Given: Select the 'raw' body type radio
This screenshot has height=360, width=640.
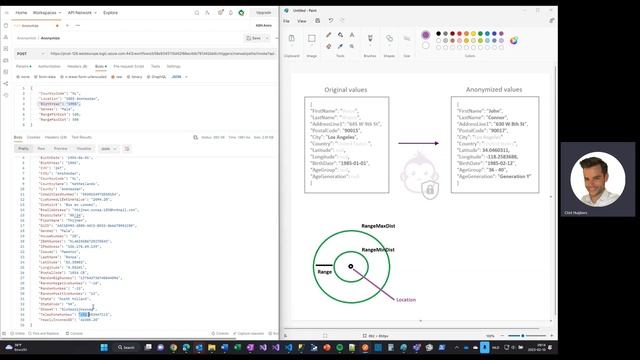Looking at the screenshot, I should click(113, 77).
